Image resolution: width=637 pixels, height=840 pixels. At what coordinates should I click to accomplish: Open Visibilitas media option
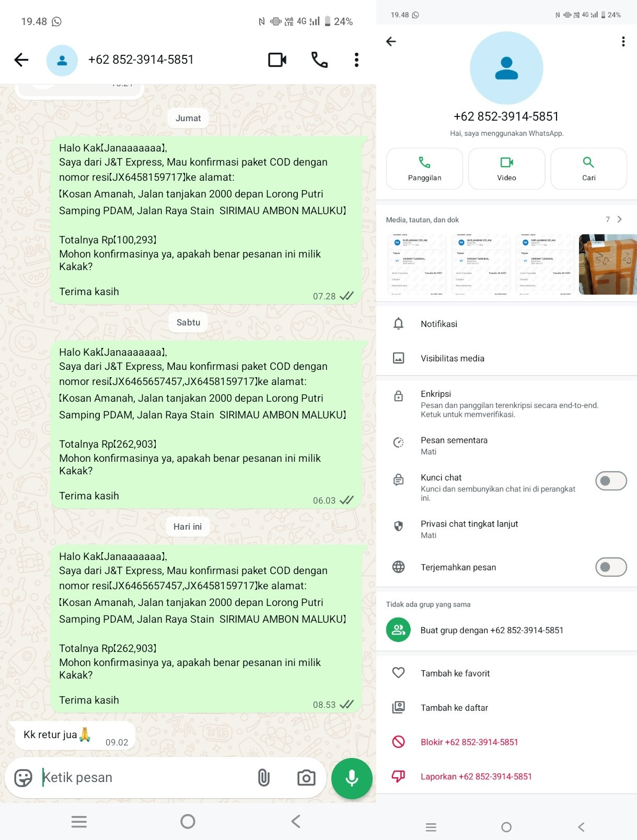click(506, 358)
